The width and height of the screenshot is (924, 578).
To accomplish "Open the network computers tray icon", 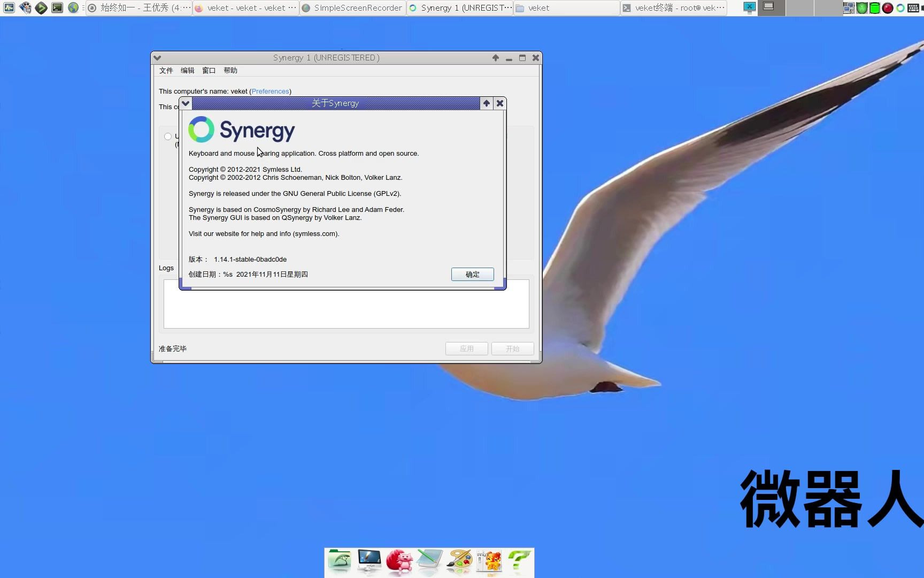I will [849, 7].
